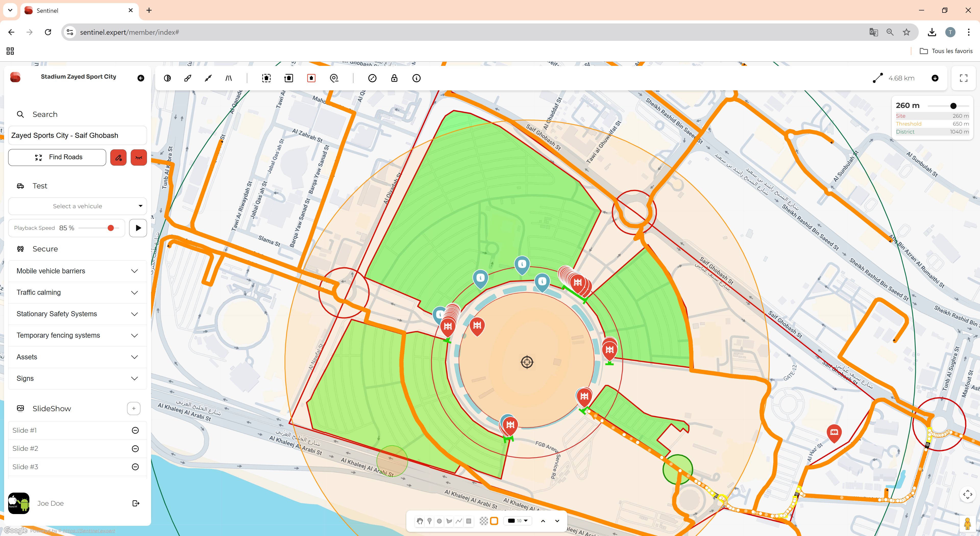Click the circled line-segment icon
This screenshot has height=536, width=980.
[x=372, y=78]
